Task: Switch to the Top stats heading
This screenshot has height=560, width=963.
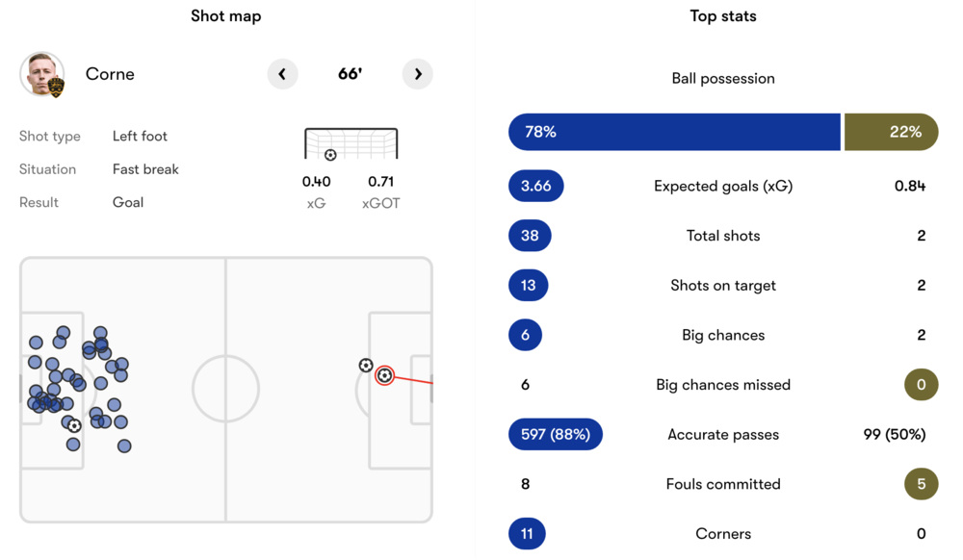Action: pos(723,15)
